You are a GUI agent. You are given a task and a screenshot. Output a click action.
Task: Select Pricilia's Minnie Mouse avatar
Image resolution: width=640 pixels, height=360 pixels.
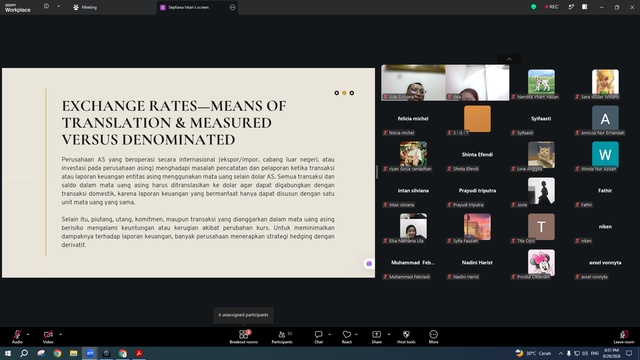pyautogui.click(x=541, y=262)
